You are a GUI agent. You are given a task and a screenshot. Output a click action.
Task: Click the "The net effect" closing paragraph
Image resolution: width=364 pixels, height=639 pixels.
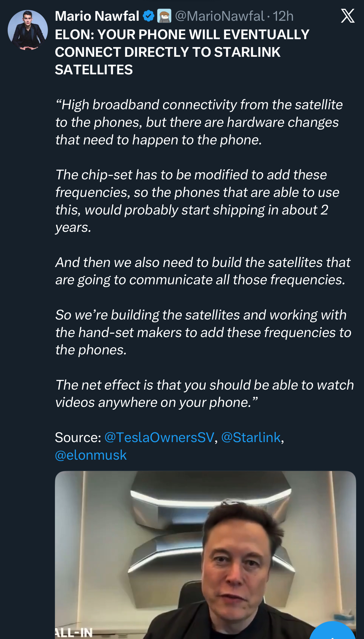click(x=204, y=394)
